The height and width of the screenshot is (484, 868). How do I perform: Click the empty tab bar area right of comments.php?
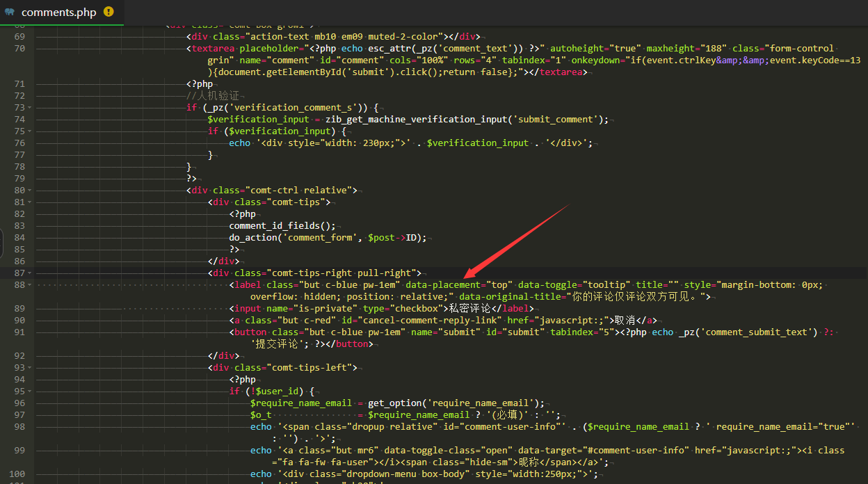[x=487, y=12]
